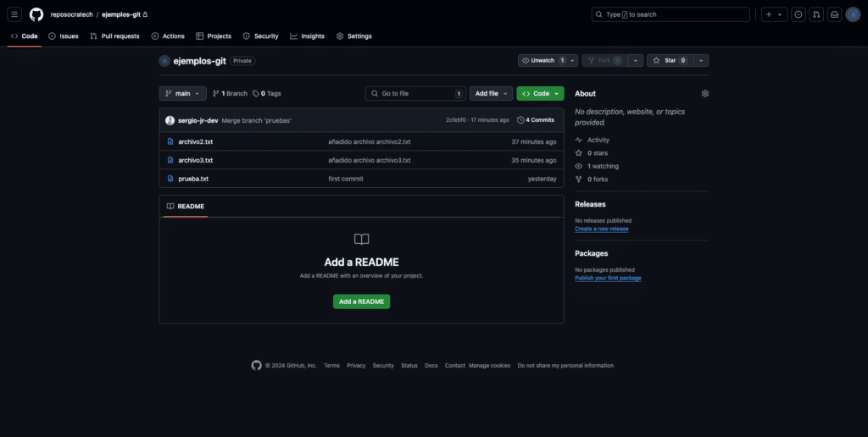Image resolution: width=868 pixels, height=437 pixels.
Task: Open the notifications inbox icon
Action: coord(834,14)
